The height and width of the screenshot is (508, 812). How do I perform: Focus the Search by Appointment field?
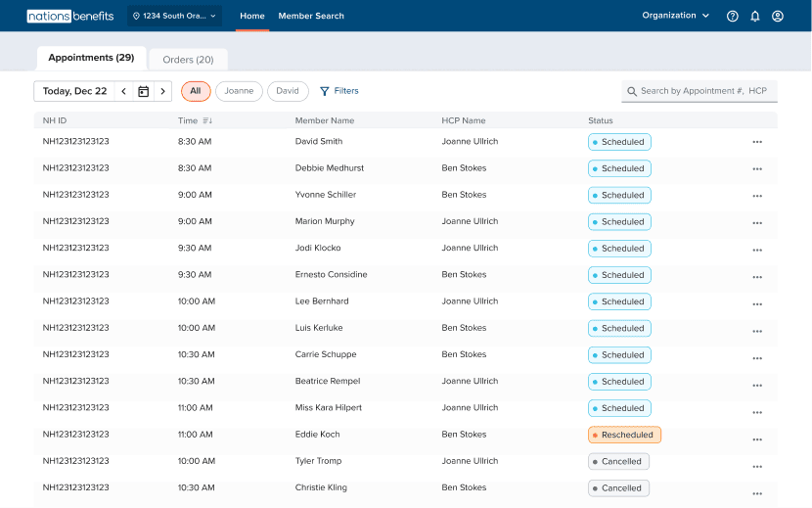click(702, 91)
